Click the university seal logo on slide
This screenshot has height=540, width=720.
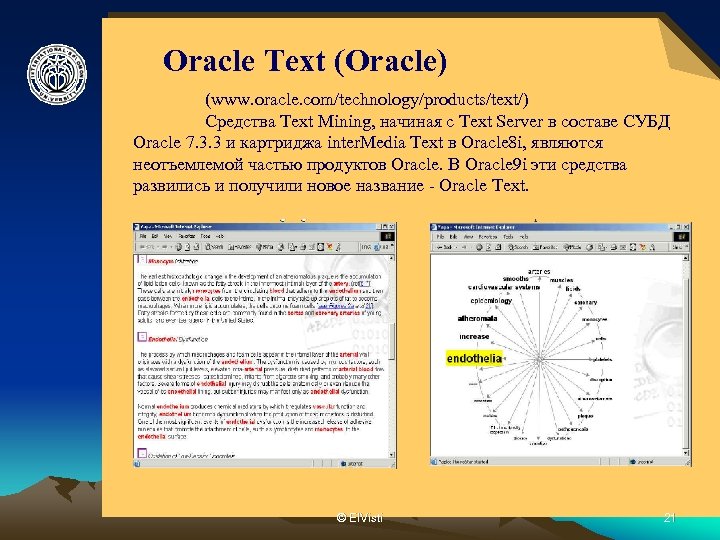57,74
